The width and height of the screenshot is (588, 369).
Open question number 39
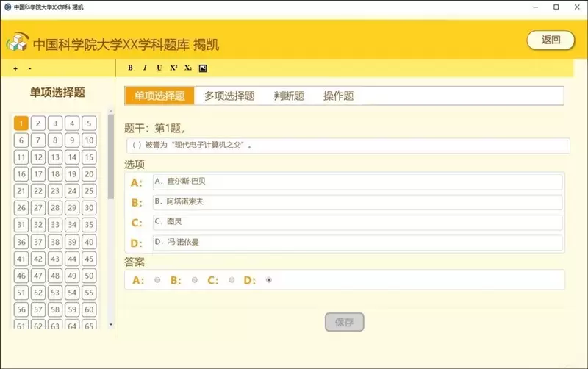click(x=72, y=242)
